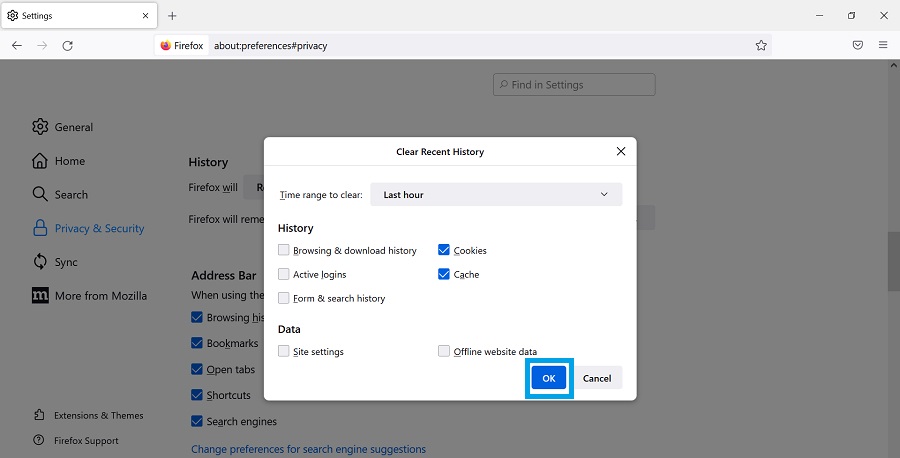Check Browsing & download history
Image resolution: width=900 pixels, height=458 pixels.
[284, 250]
